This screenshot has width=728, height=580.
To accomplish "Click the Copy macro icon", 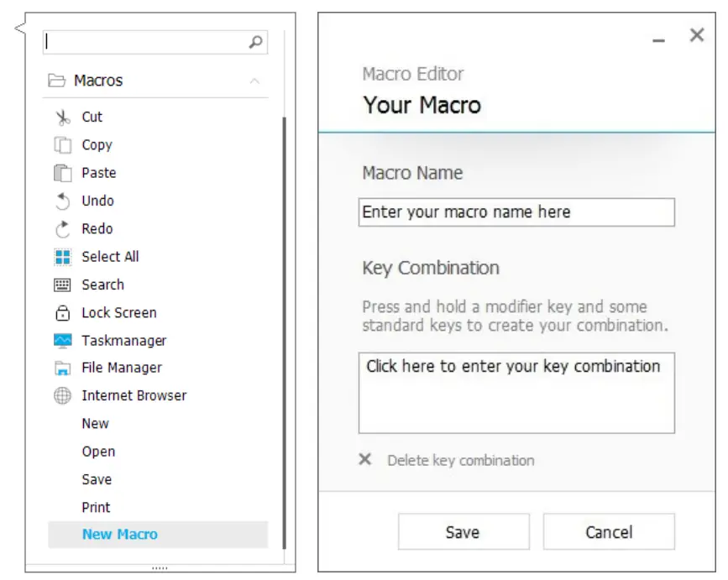I will coord(63,145).
